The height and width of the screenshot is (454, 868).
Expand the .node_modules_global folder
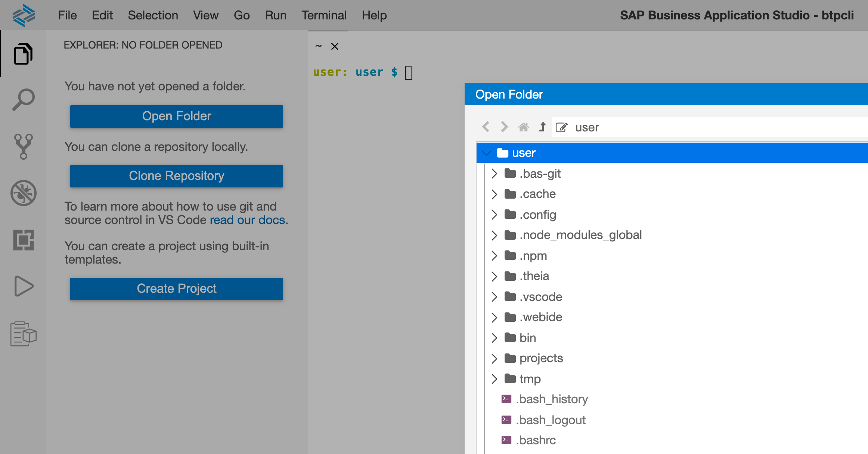[495, 235]
